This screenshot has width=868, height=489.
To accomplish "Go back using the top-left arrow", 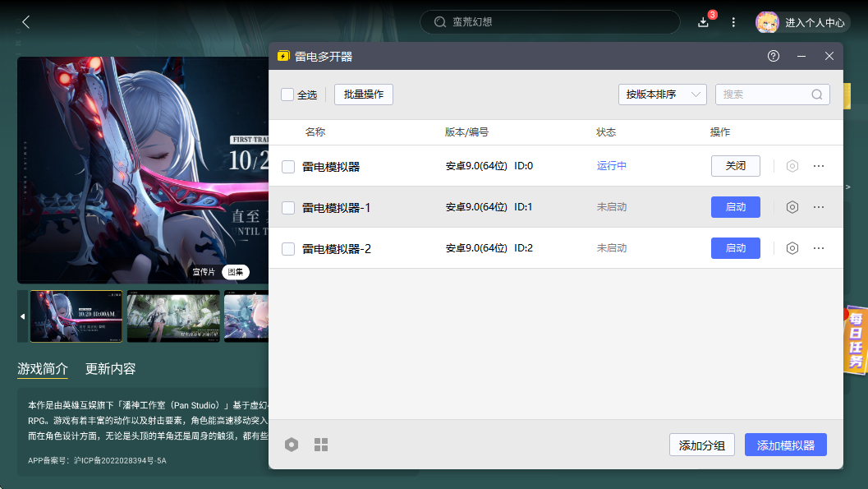I will tap(26, 21).
